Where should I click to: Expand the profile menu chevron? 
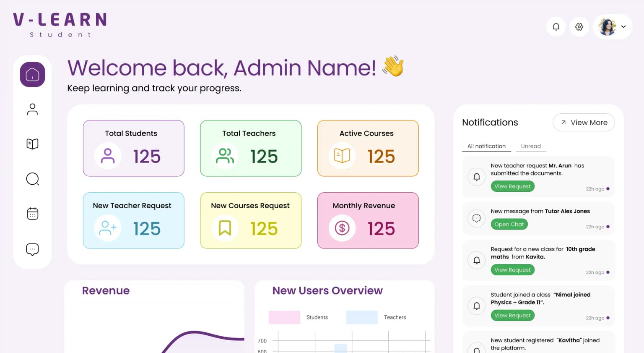(623, 27)
